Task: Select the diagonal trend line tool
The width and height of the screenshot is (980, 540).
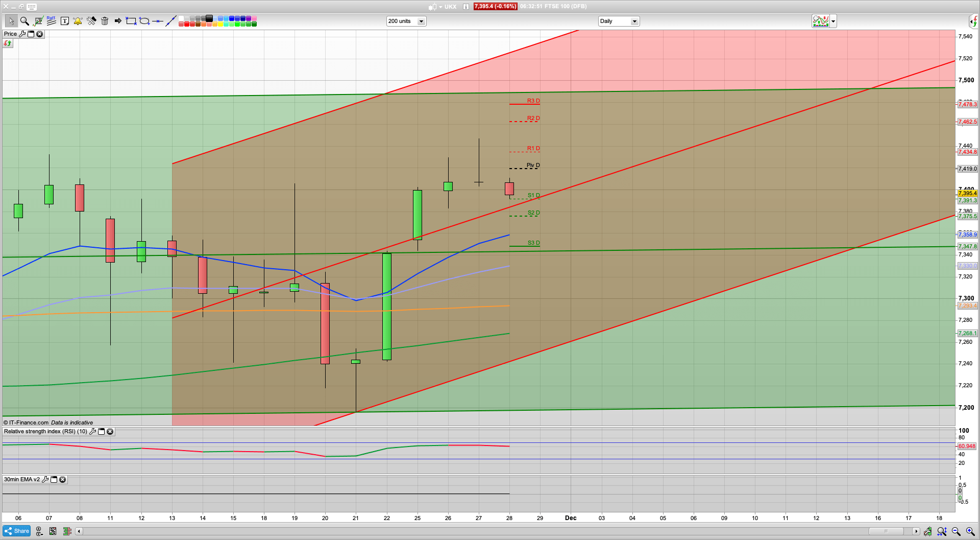Action: 171,21
